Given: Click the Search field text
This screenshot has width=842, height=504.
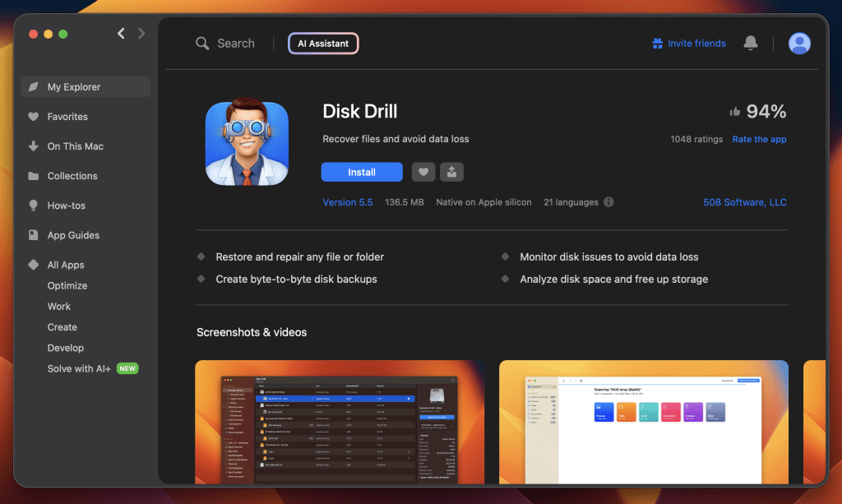Looking at the screenshot, I should (x=236, y=44).
